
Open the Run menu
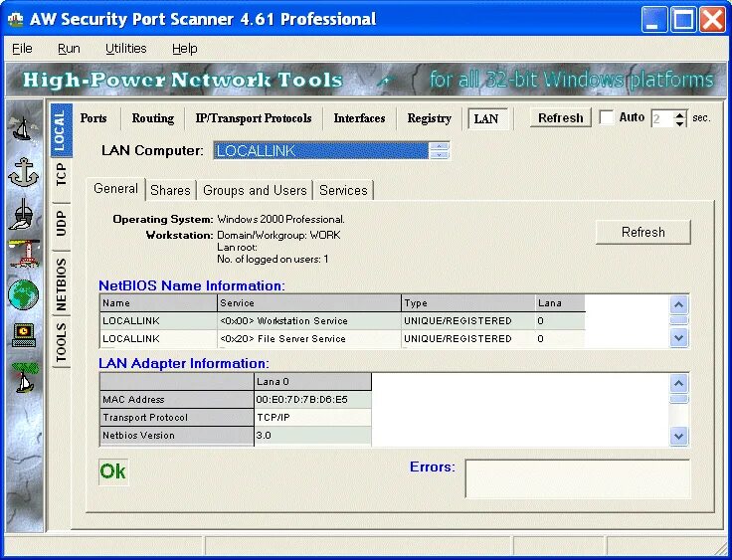point(69,49)
